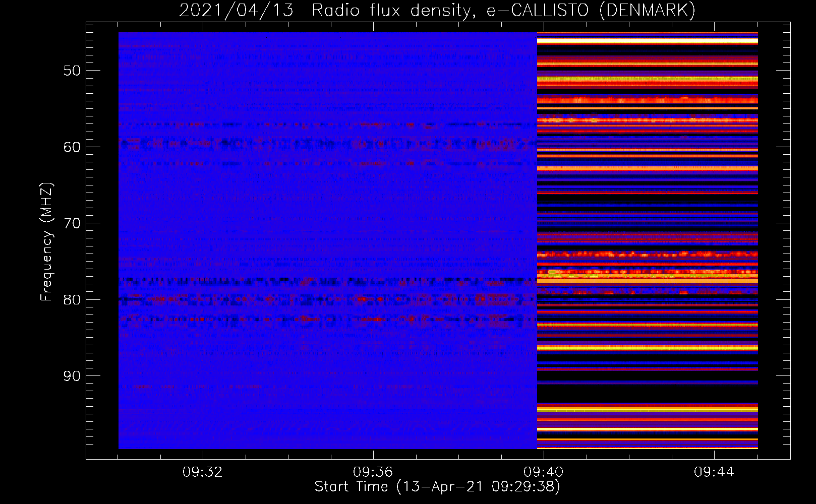Click the Start Time axis label
The height and width of the screenshot is (504, 816).
coord(437,487)
